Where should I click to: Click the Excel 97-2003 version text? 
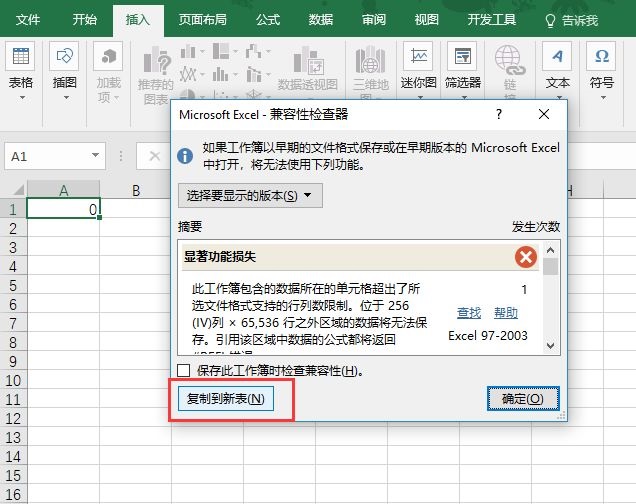(x=488, y=336)
